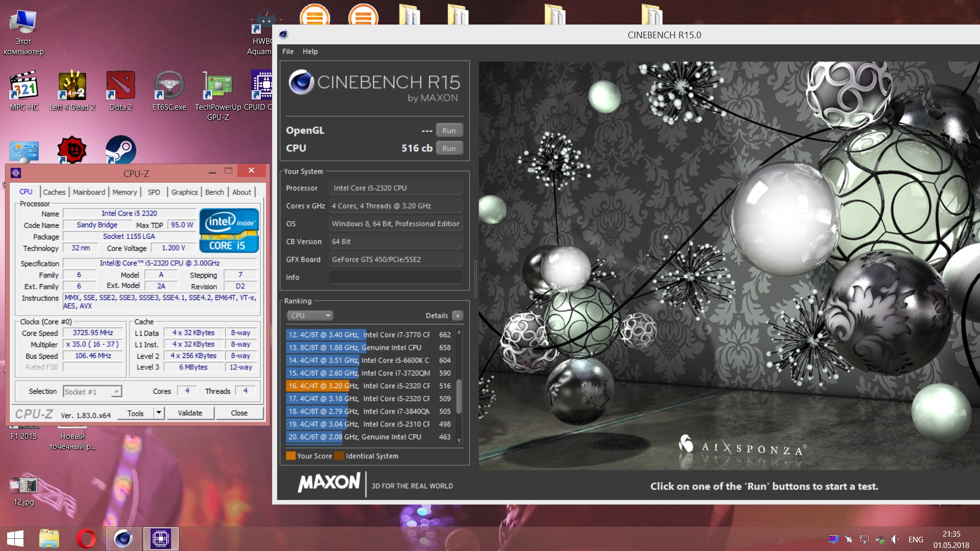Image resolution: width=980 pixels, height=551 pixels.
Task: Click the Identical System legend swatch
Action: [x=339, y=456]
